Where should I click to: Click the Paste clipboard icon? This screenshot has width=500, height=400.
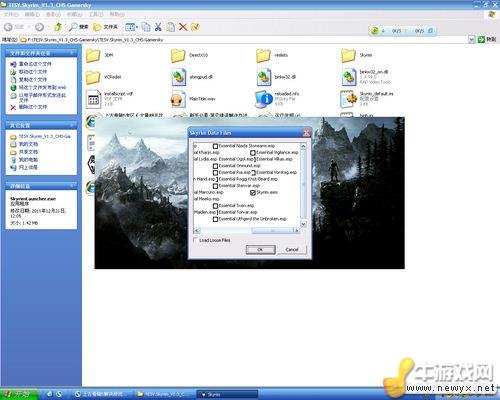tap(171, 27)
